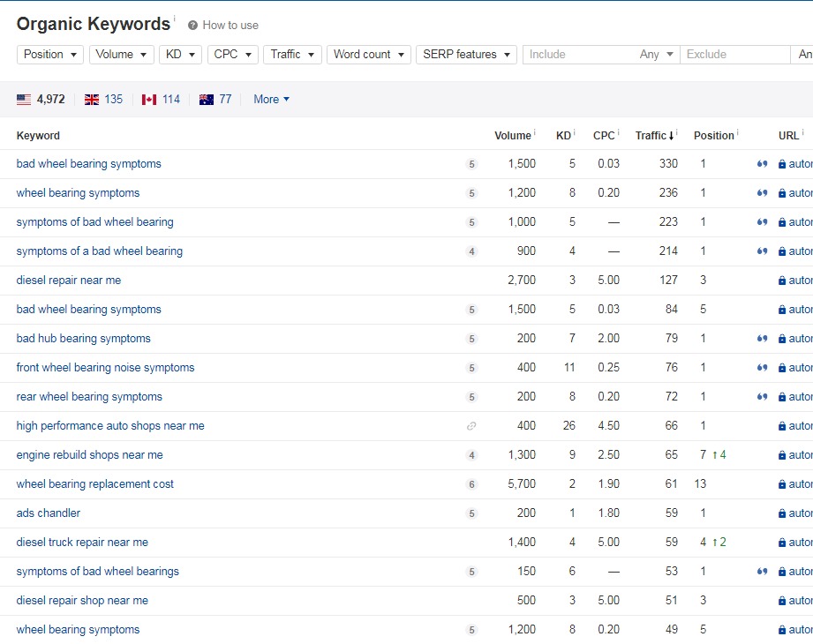Select the Canada flag icon
Screen dimensions: 813x644
click(149, 100)
